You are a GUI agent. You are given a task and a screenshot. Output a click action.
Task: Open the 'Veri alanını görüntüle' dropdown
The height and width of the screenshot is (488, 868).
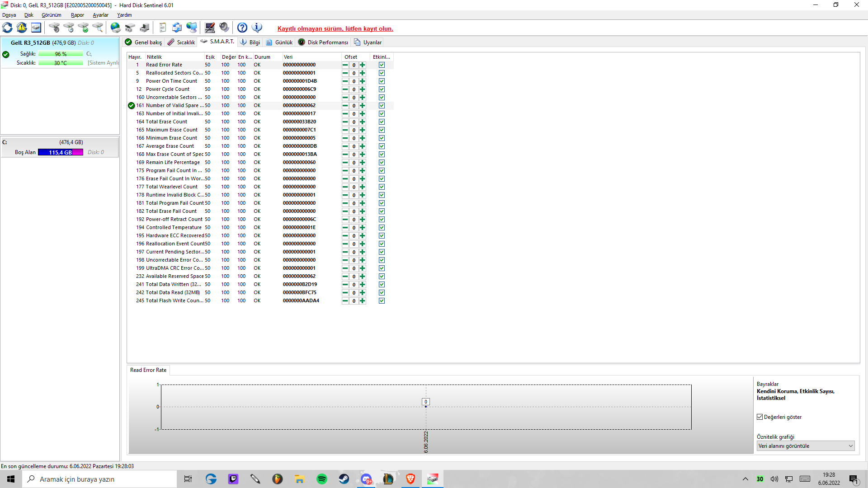coord(805,446)
